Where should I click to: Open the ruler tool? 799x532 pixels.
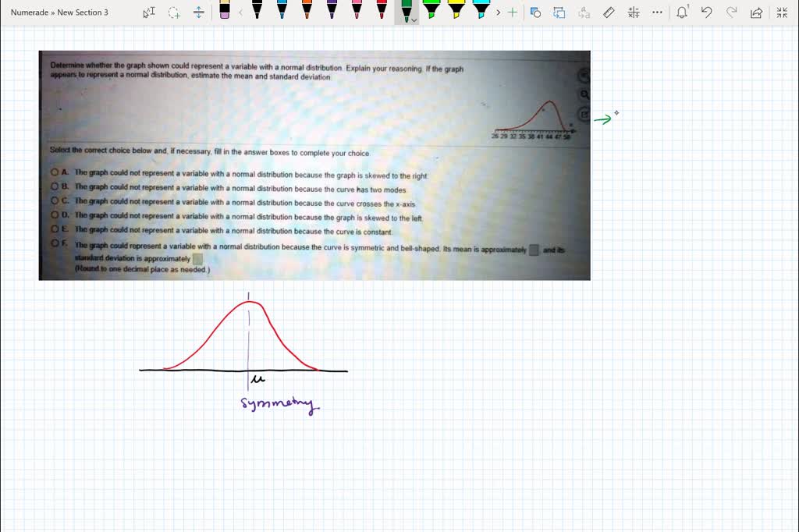[608, 12]
